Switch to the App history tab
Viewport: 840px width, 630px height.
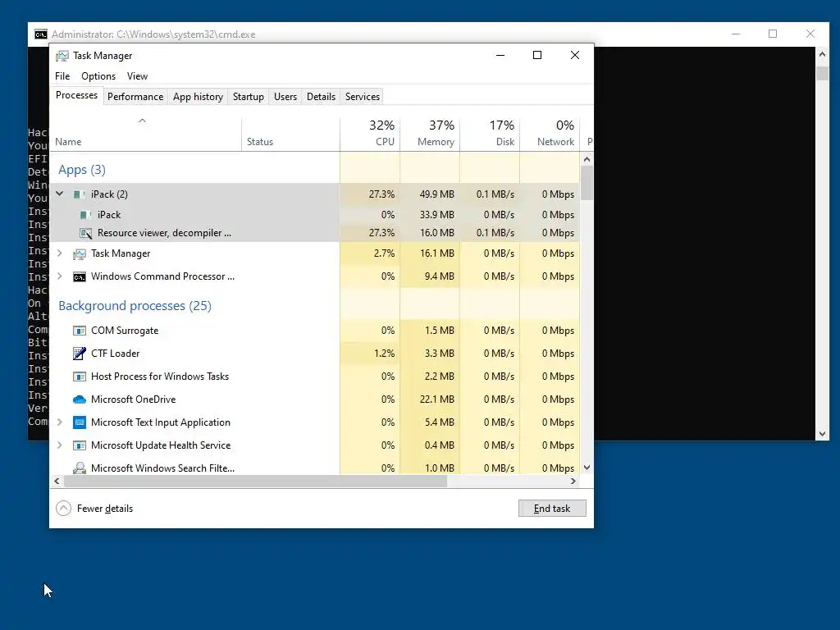[x=198, y=97]
